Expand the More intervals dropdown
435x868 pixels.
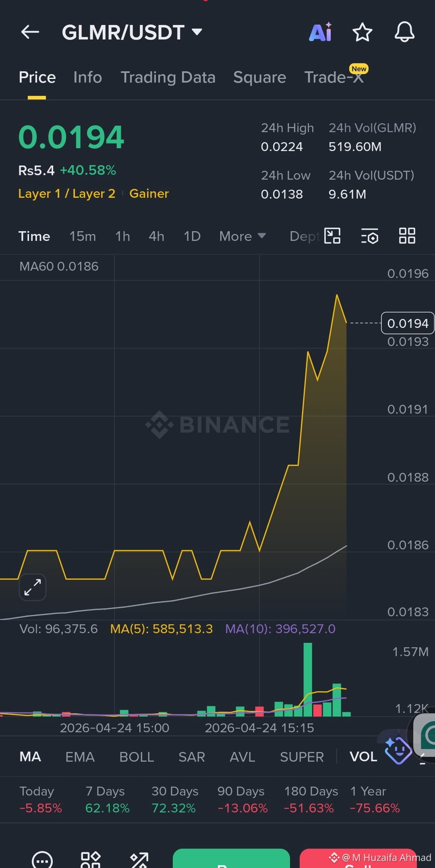click(242, 236)
